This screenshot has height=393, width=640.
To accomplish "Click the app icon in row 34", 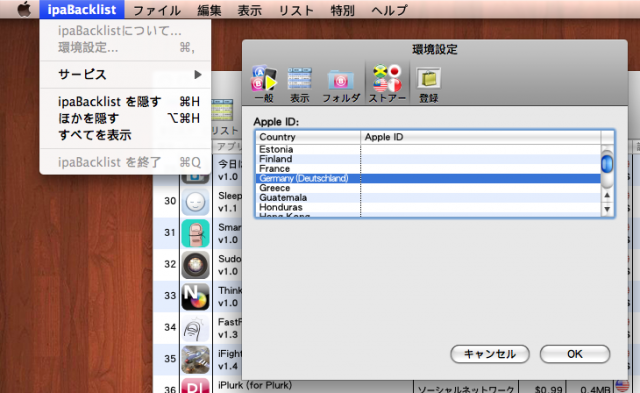I will click(196, 328).
